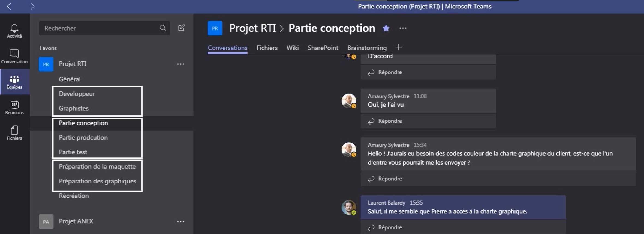Viewport: 644px width, 234px height.
Task: Open the SharePoint tab
Action: pyautogui.click(x=323, y=48)
